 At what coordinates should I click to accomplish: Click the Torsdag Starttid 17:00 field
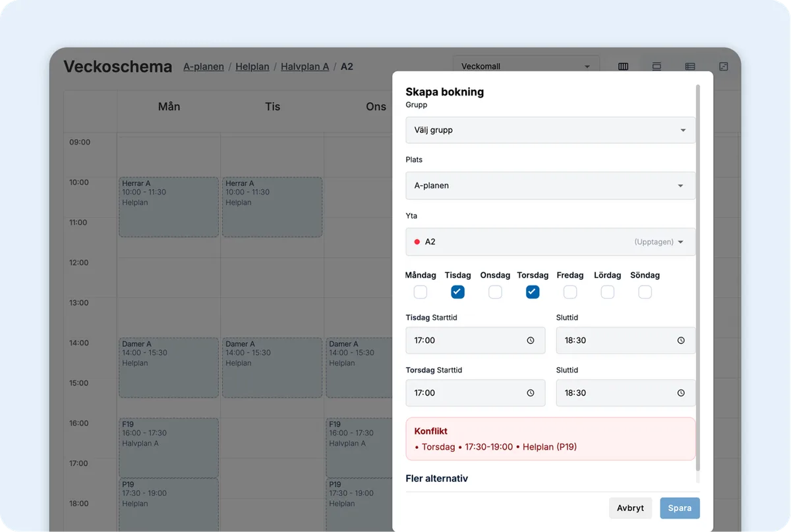point(475,393)
